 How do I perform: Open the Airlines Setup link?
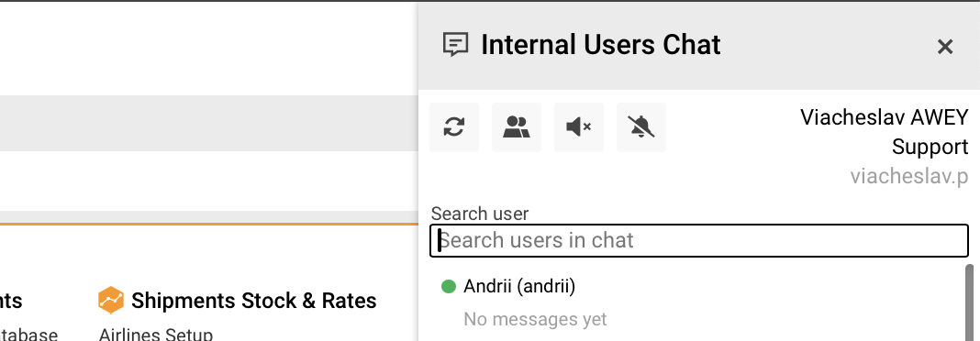click(x=156, y=335)
